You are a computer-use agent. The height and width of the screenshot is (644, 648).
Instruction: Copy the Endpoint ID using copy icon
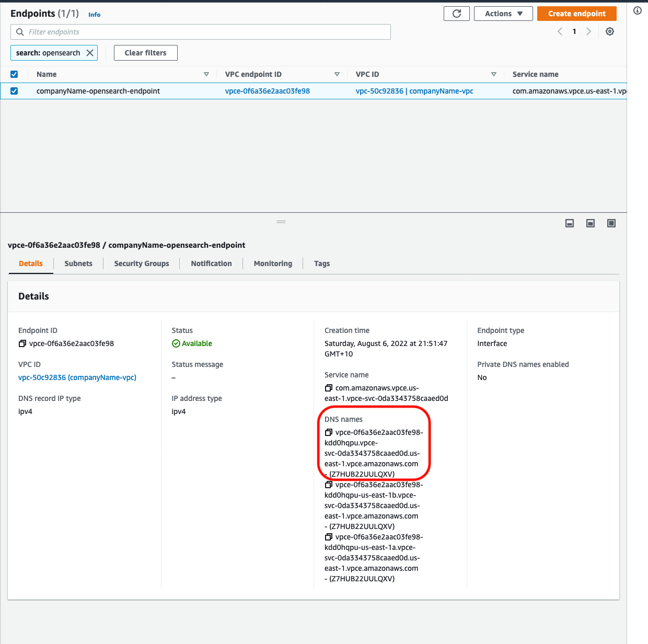pyautogui.click(x=22, y=343)
